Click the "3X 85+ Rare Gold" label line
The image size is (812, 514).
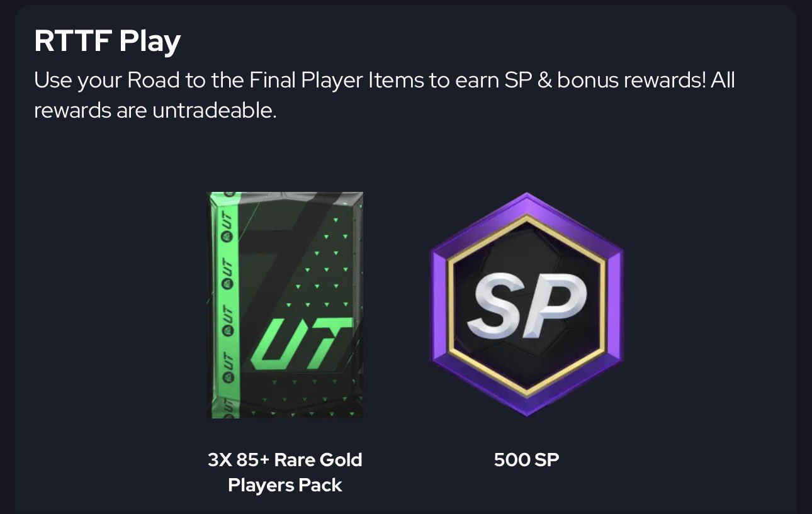click(285, 460)
